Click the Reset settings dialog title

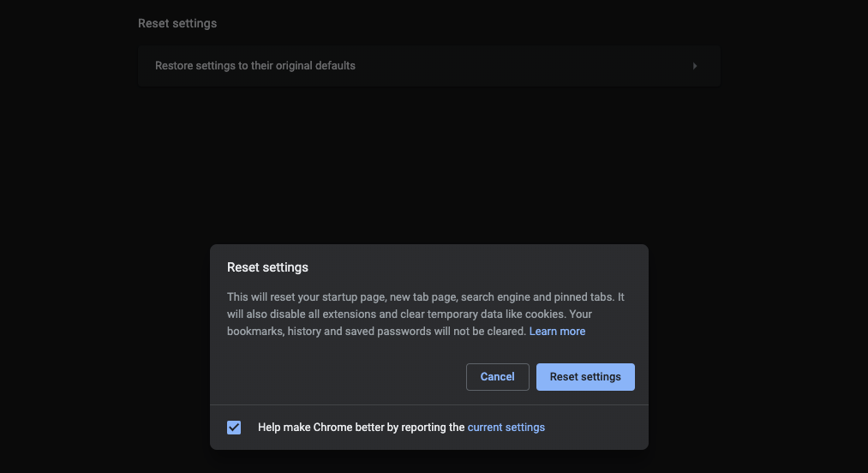267,267
